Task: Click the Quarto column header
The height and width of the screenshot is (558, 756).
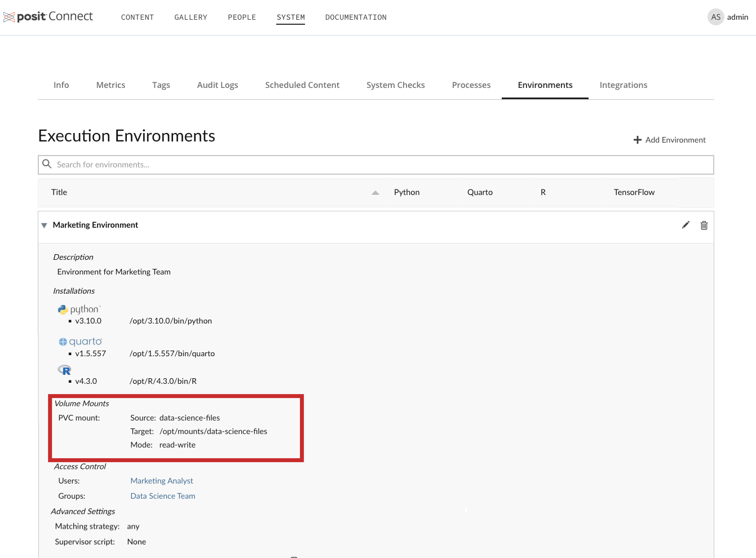Action: coord(480,192)
